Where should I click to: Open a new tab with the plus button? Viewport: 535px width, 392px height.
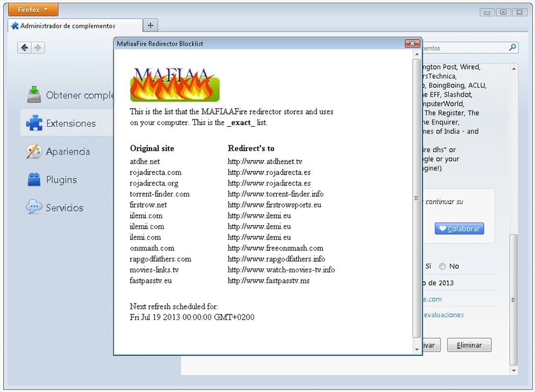[x=150, y=25]
